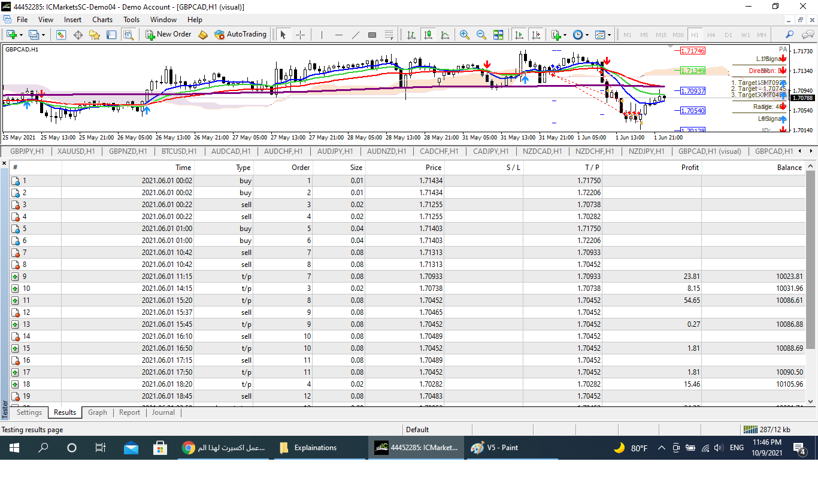
Task: Open the Navigator star-folder icon
Action: pos(95,35)
